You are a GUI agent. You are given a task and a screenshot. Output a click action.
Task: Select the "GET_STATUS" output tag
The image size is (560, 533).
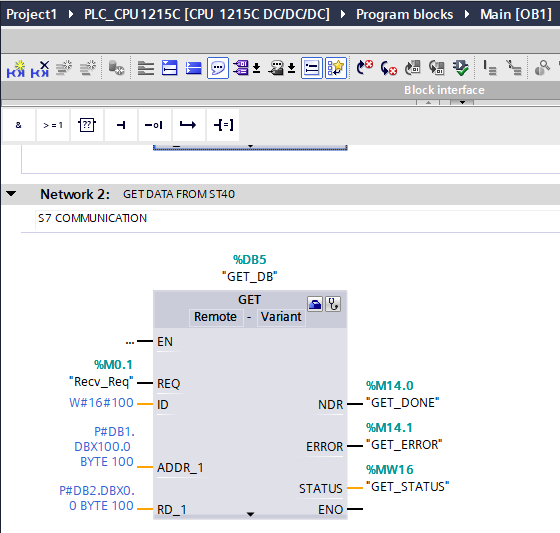408,487
